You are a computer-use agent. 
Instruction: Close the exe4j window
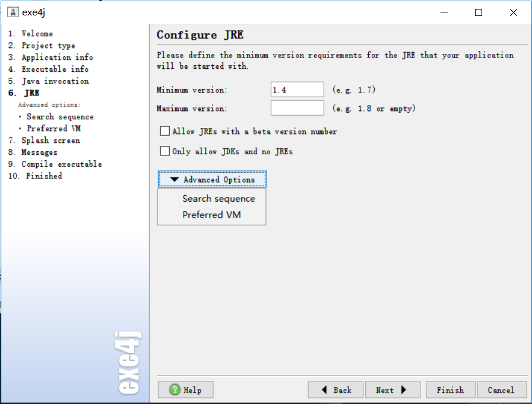[x=514, y=12]
